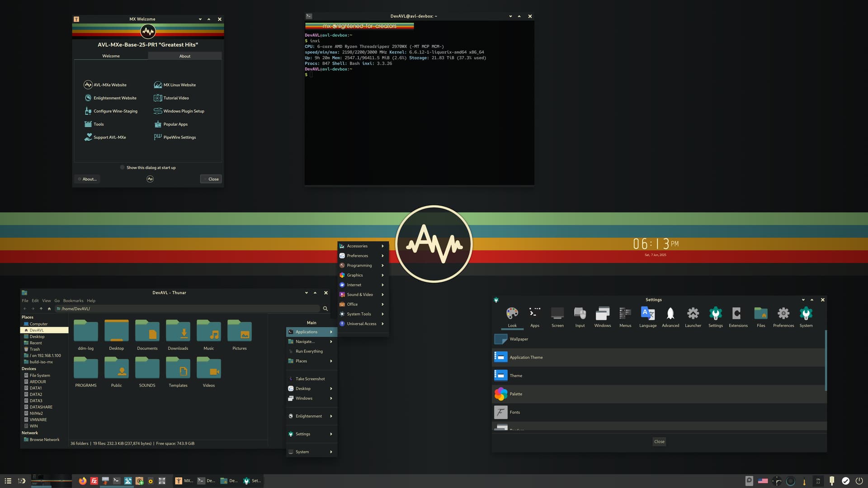
Task: Open the Palette settings entry
Action: (516, 394)
